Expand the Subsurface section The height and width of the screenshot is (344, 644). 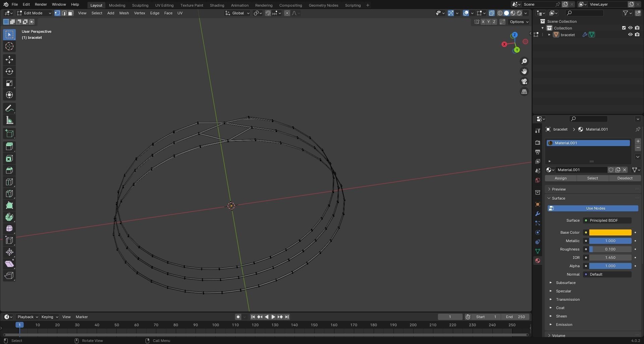coord(566,283)
